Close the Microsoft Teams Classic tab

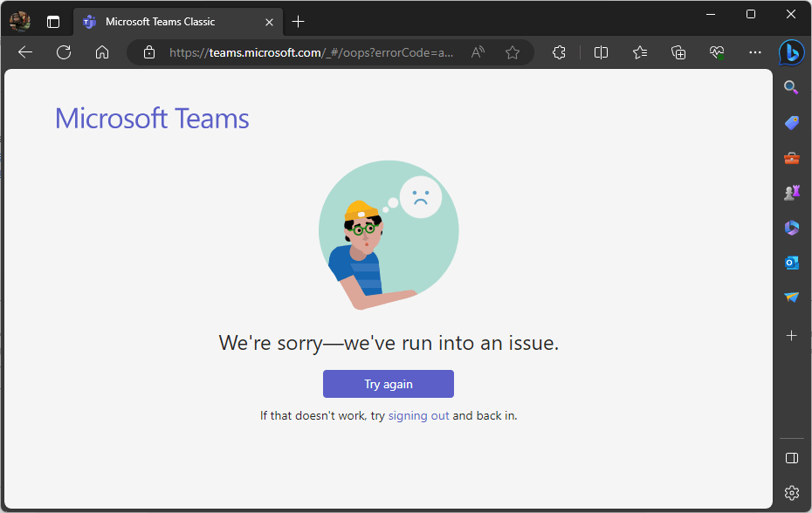[269, 22]
